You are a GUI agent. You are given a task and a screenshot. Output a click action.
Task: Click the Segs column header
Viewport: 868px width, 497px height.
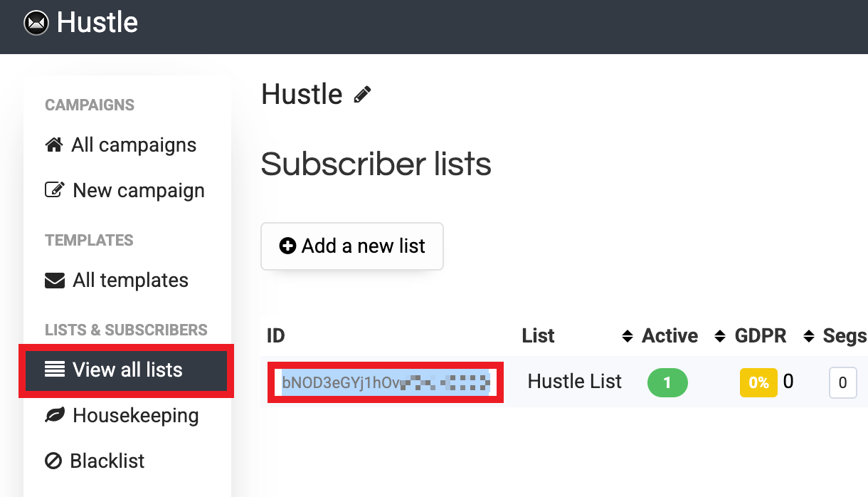coord(845,336)
